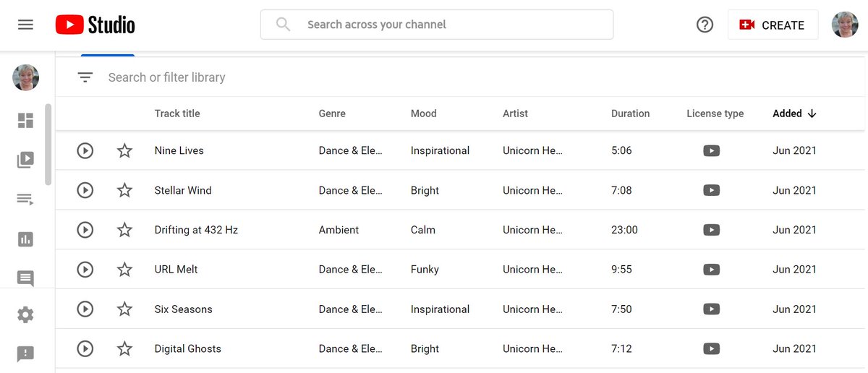Image resolution: width=868 pixels, height=373 pixels.
Task: Click Drifting at 432 Hz title
Action: pos(196,230)
